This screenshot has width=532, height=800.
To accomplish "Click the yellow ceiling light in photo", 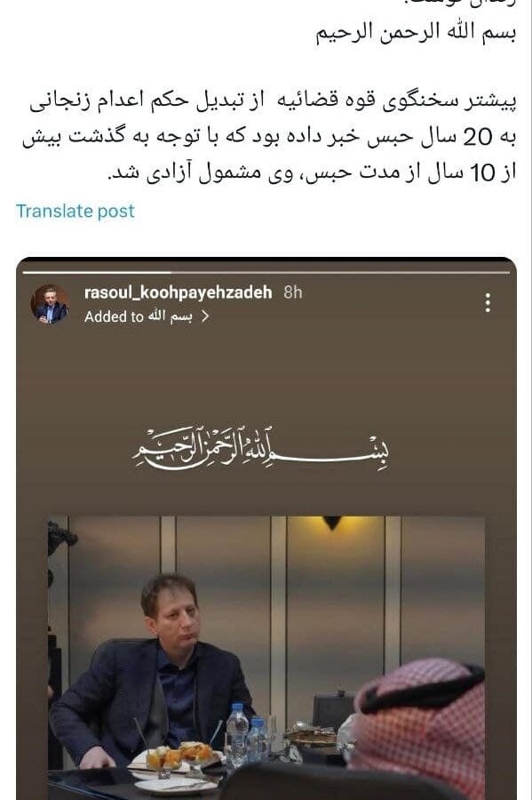I will pos(332,523).
